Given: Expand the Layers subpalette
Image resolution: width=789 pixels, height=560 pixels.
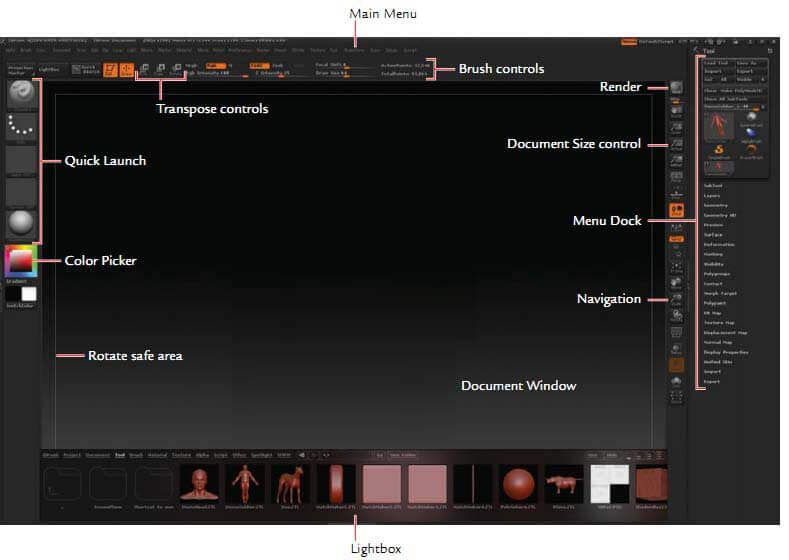Looking at the screenshot, I should pyautogui.click(x=712, y=196).
